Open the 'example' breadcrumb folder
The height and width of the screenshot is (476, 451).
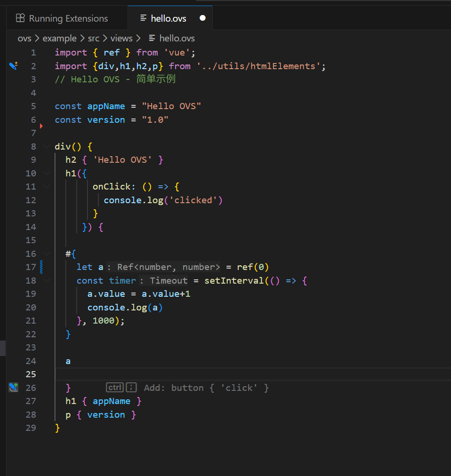[59, 38]
